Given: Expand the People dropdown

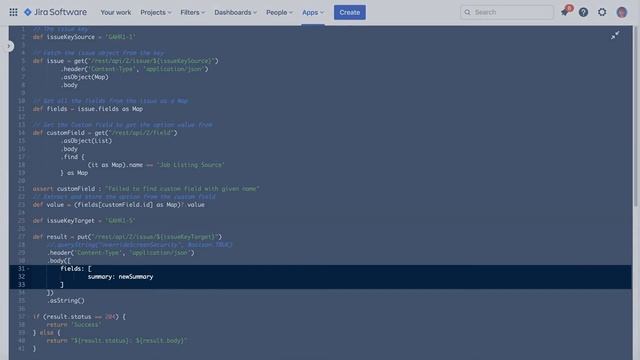Looking at the screenshot, I should (279, 12).
